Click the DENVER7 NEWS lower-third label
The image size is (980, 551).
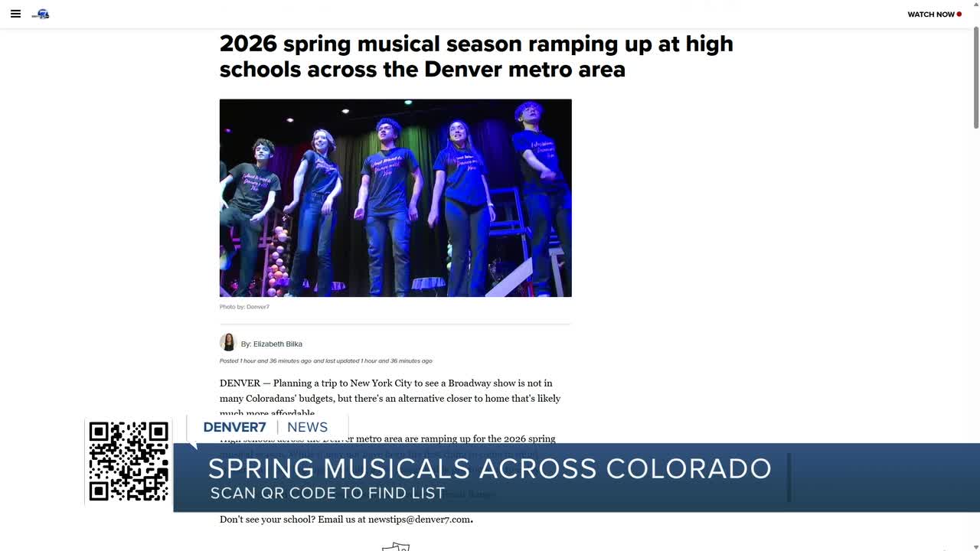click(x=266, y=427)
